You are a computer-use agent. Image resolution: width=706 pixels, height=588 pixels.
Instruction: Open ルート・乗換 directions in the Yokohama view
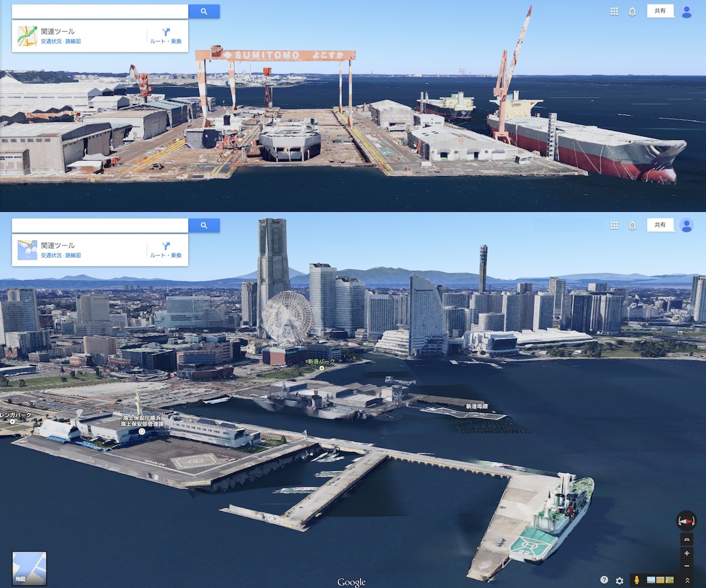(166, 250)
